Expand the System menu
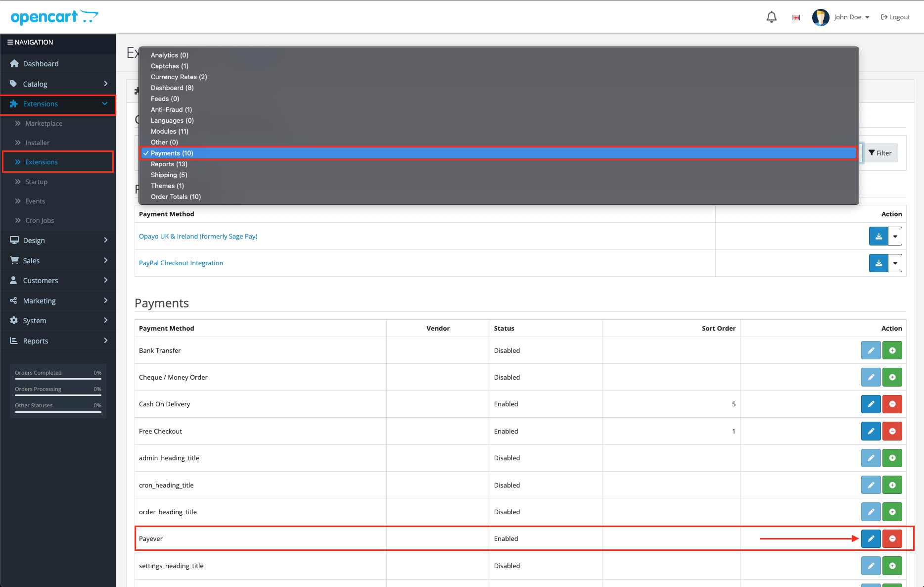This screenshot has height=587, width=924. [58, 321]
